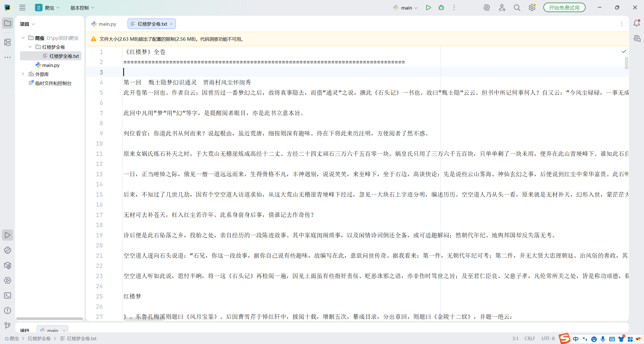Viewport: 644px width, 344px height.
Task: Toggle the Structure tool window
Action: point(8,42)
